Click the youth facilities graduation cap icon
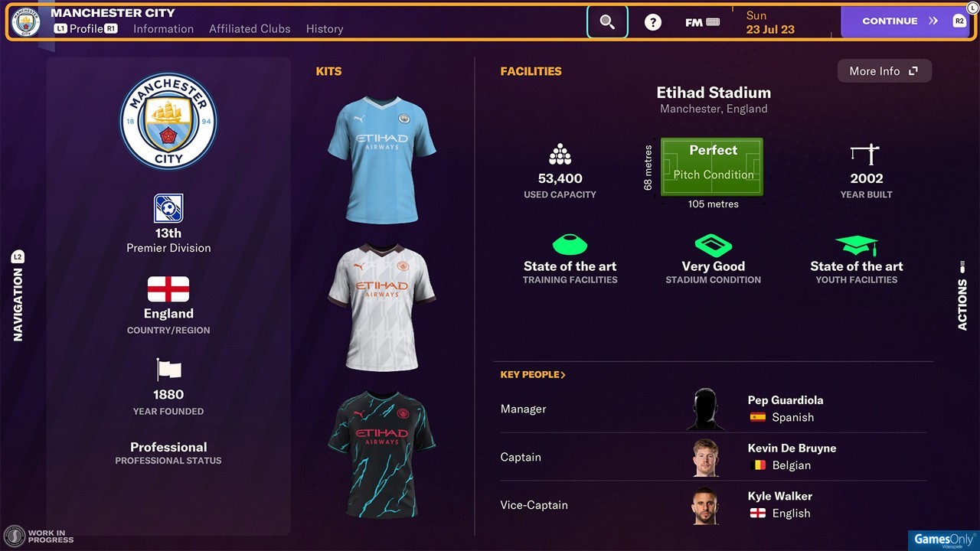 (857, 246)
